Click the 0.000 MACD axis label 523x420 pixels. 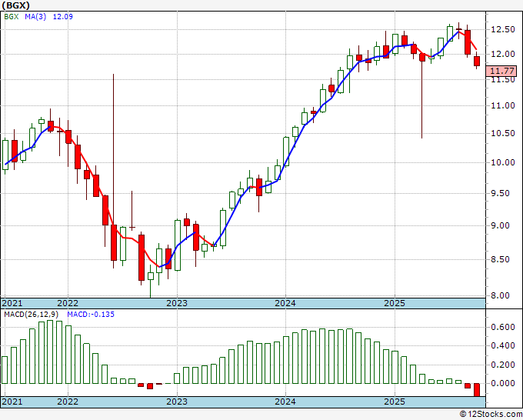(x=501, y=383)
